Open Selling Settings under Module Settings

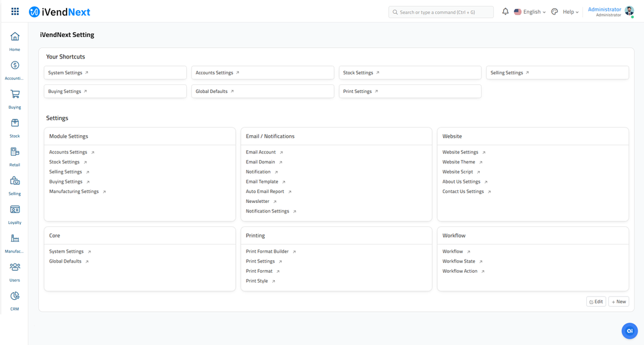click(65, 172)
